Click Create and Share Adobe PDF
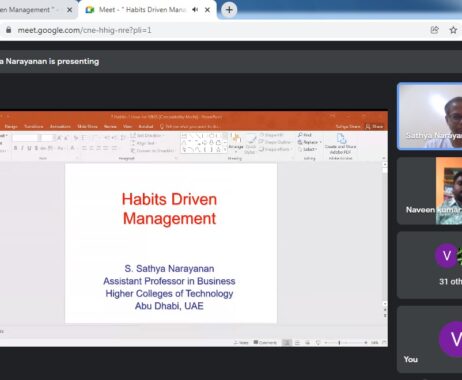 [x=340, y=144]
